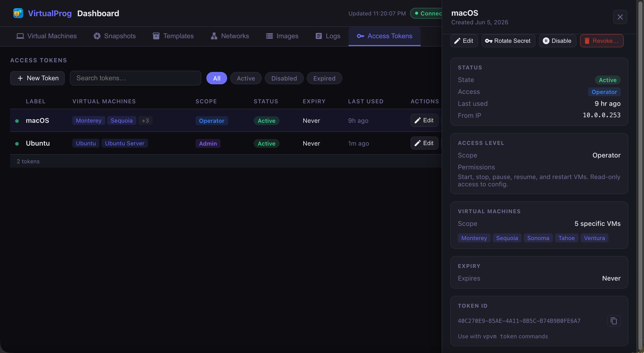This screenshot has width=644, height=353.
Task: Select the macOS token row label
Action: pos(37,120)
